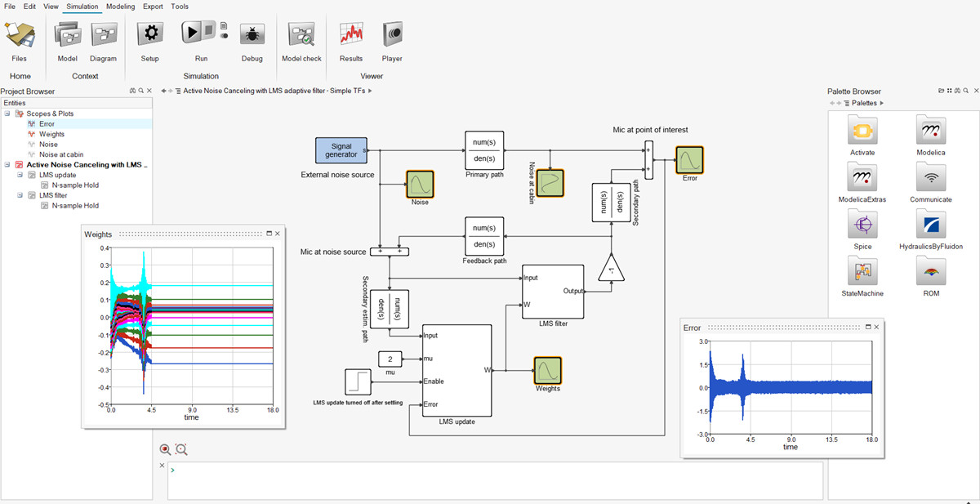Select Noise at cabin in Project Browser
This screenshot has width=980, height=504.
(x=61, y=154)
